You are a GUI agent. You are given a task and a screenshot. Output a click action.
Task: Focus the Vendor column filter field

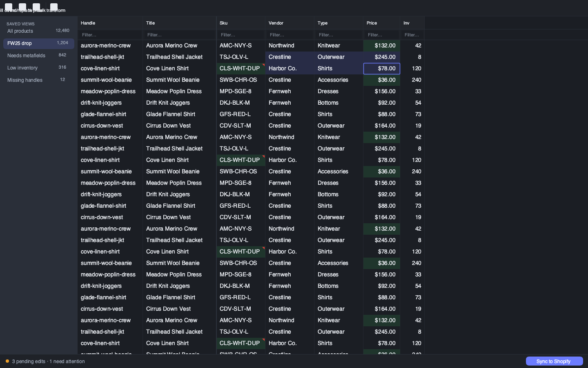[290, 35]
